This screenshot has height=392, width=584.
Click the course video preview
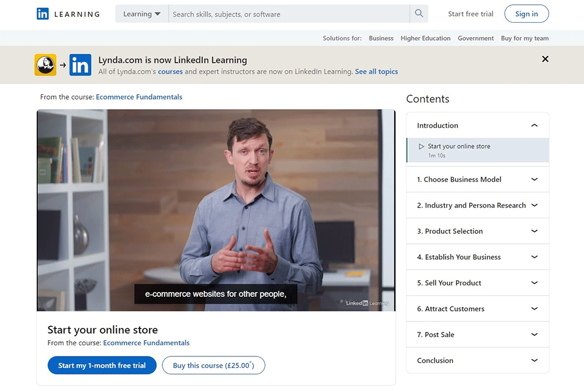tap(216, 210)
